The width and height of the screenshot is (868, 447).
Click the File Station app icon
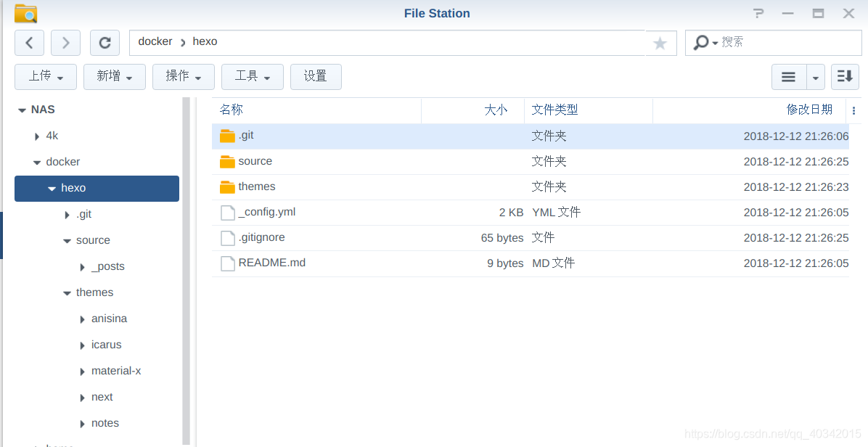[25, 13]
